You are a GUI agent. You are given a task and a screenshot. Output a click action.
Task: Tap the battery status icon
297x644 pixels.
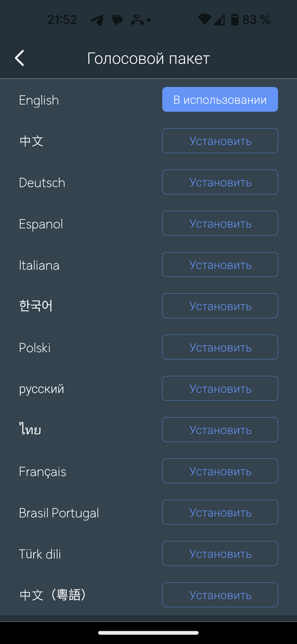(x=235, y=20)
